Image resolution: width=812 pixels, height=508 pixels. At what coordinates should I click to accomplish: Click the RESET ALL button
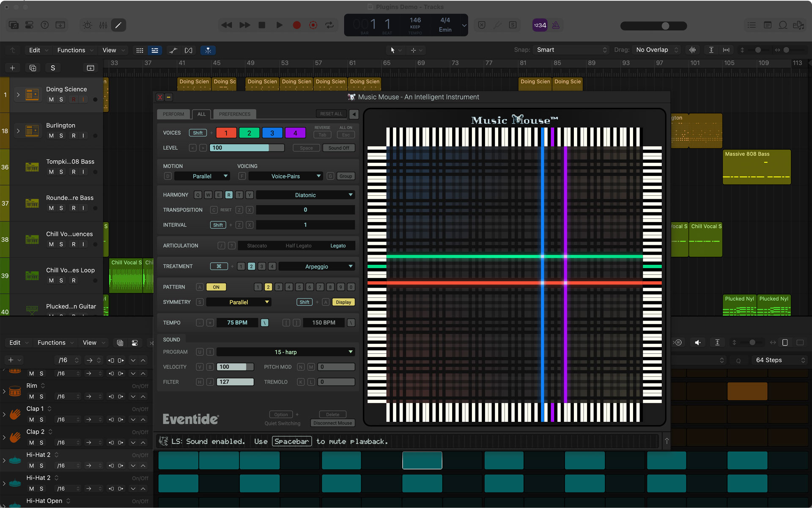331,114
